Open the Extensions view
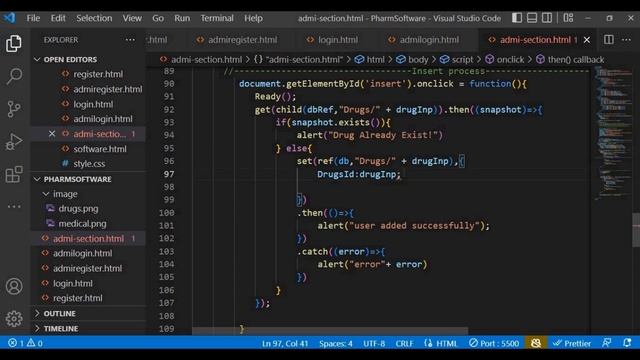The image size is (640, 360). click(x=14, y=174)
